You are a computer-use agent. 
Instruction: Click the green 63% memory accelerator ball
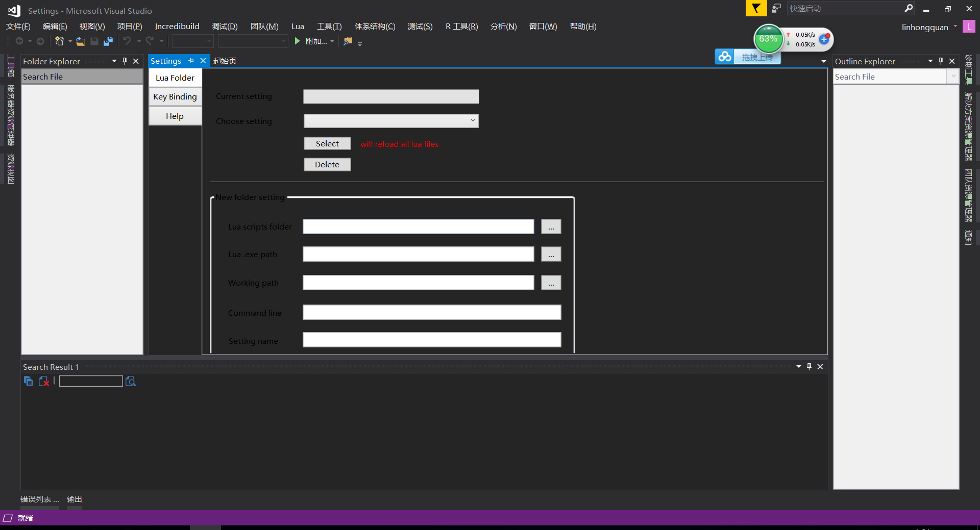click(768, 39)
